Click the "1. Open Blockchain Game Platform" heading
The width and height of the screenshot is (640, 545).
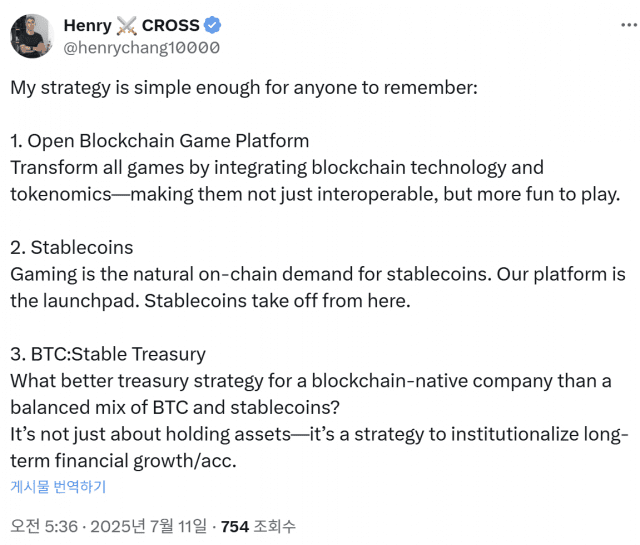click(x=160, y=141)
